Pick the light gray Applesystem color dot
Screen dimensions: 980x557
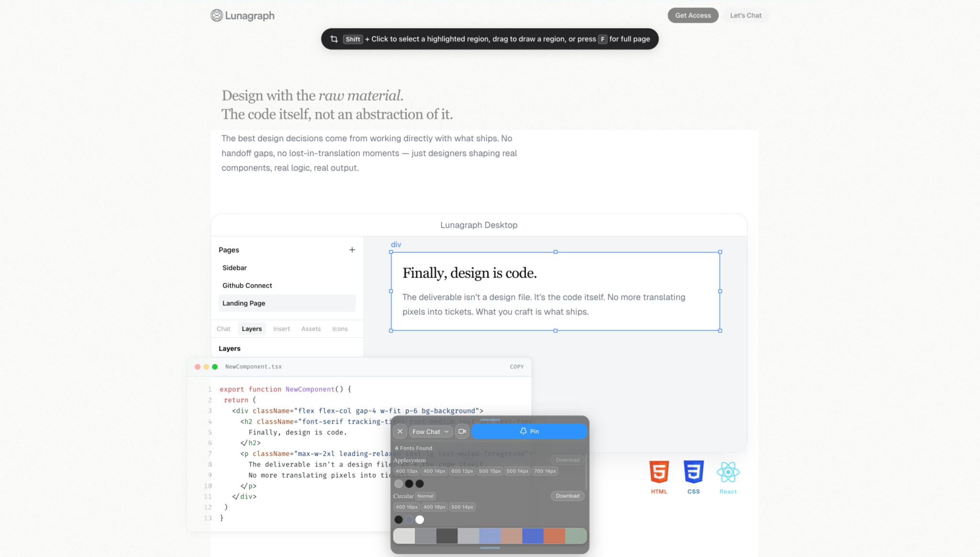click(x=399, y=484)
